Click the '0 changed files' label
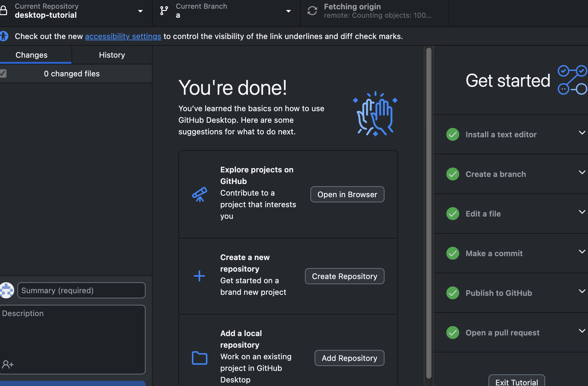 72,73
